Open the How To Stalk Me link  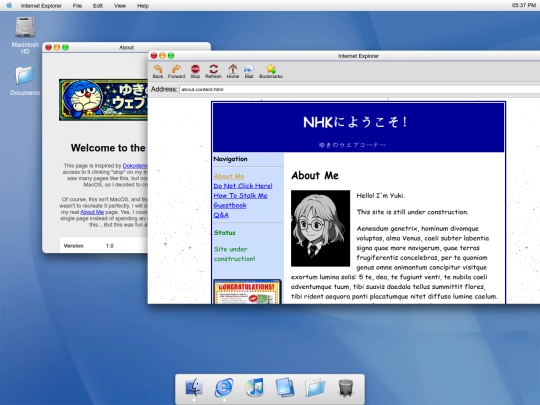(x=240, y=196)
